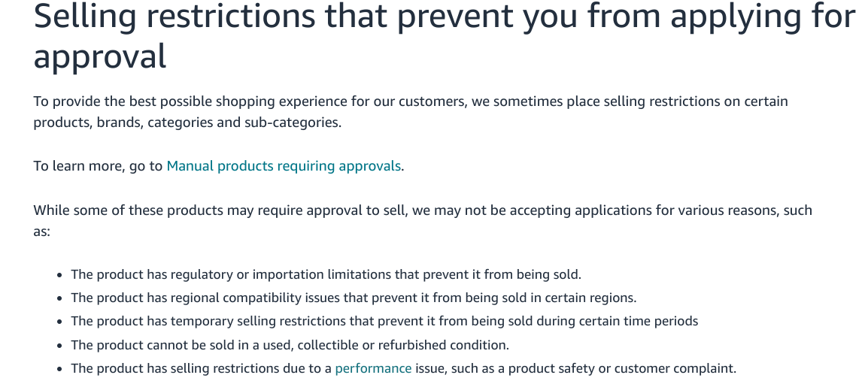
Task: Select the regional compatibility issues bullet text
Action: 354,298
